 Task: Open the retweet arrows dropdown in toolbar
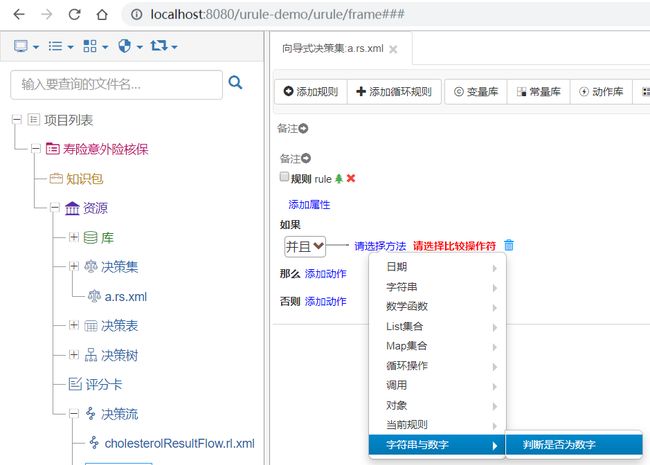click(x=164, y=46)
